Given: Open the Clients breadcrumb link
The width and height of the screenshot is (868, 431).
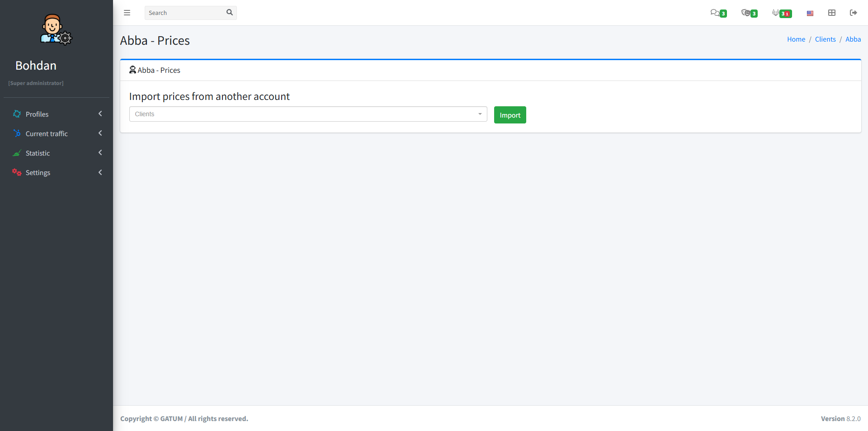Looking at the screenshot, I should 825,39.
